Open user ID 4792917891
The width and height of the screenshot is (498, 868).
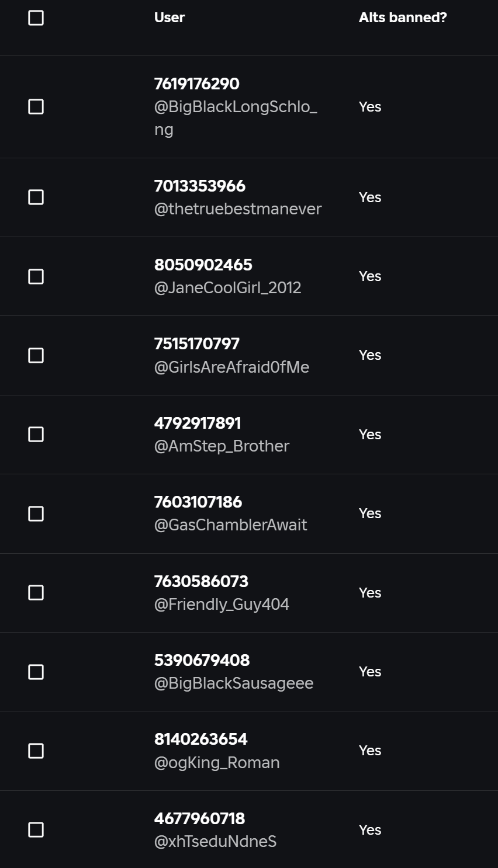[198, 423]
